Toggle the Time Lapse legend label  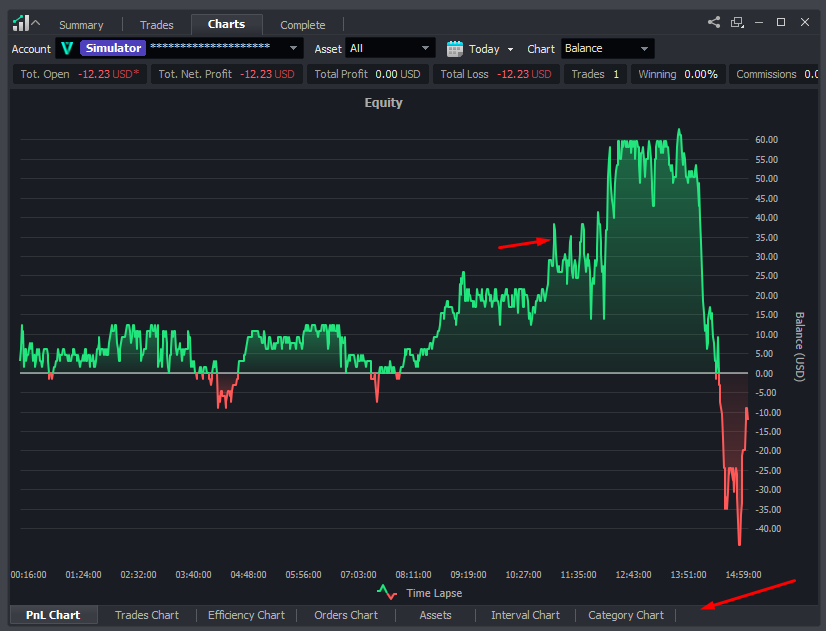point(434,593)
